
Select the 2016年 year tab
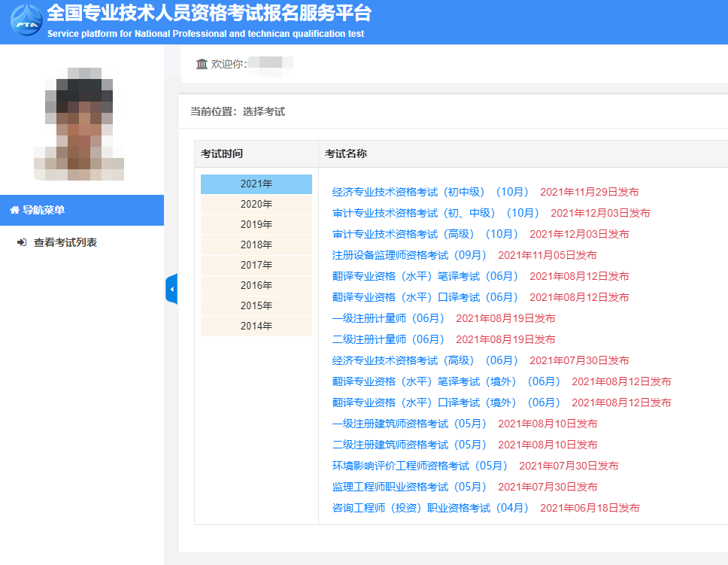[256, 285]
